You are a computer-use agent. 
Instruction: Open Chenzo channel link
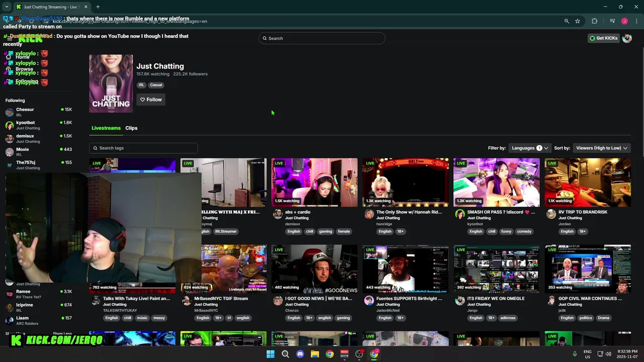coord(292,311)
